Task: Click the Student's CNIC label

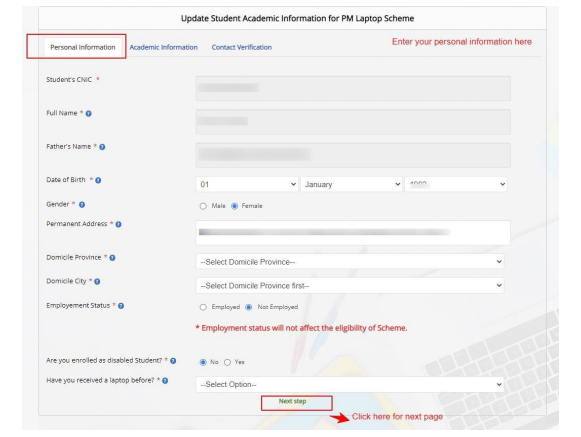Action: click(x=69, y=80)
